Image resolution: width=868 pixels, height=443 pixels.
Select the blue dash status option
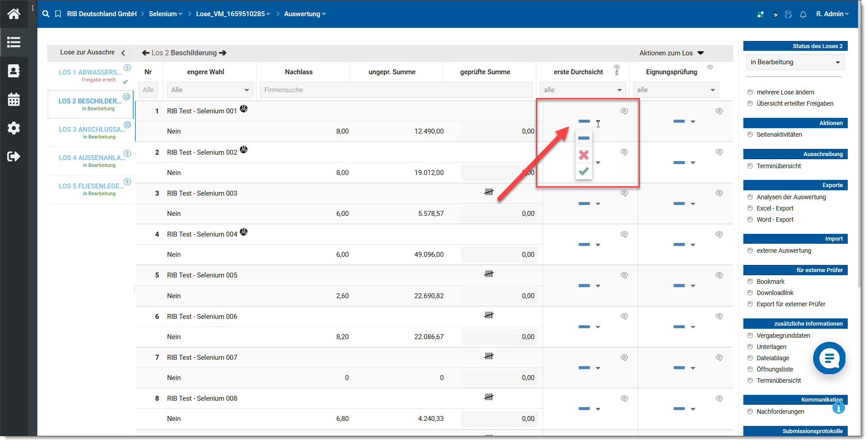coord(584,138)
